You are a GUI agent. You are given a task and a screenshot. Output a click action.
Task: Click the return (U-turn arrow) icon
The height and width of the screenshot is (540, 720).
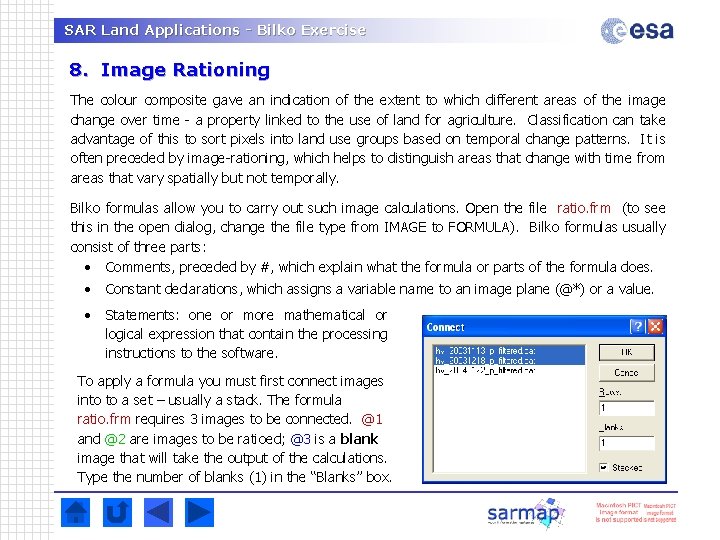click(x=117, y=512)
